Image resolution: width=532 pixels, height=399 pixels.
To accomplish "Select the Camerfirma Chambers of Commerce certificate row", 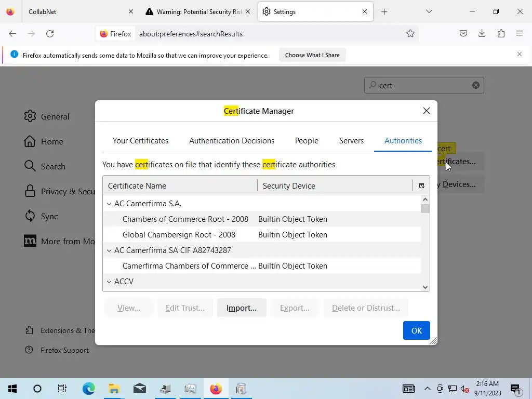I will click(262, 266).
